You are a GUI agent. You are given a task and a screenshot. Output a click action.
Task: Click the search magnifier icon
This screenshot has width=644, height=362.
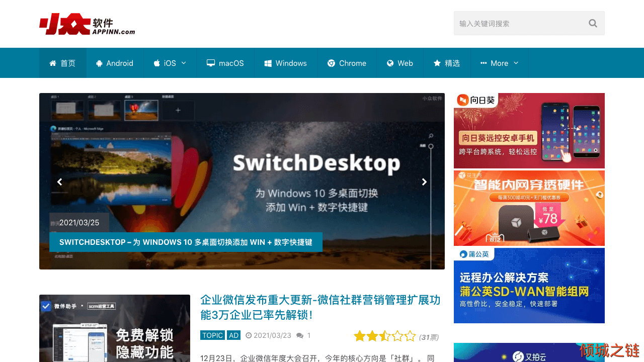[x=593, y=23]
